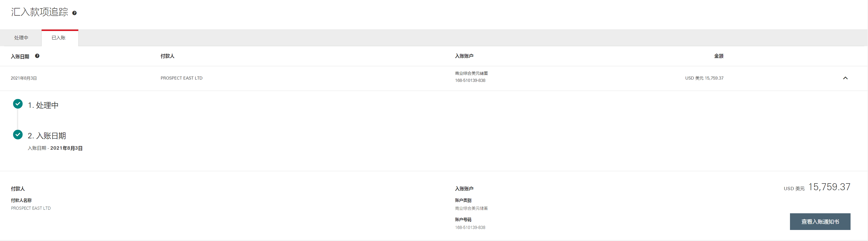Click the green checkmark for step 1 处理中
This screenshot has height=241, width=868.
pos(18,104)
